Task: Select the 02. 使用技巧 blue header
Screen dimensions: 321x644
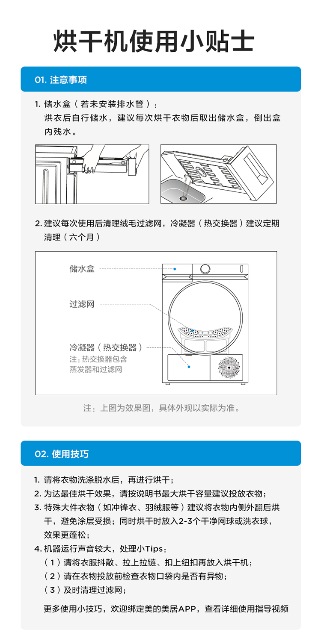Action: click(x=161, y=453)
